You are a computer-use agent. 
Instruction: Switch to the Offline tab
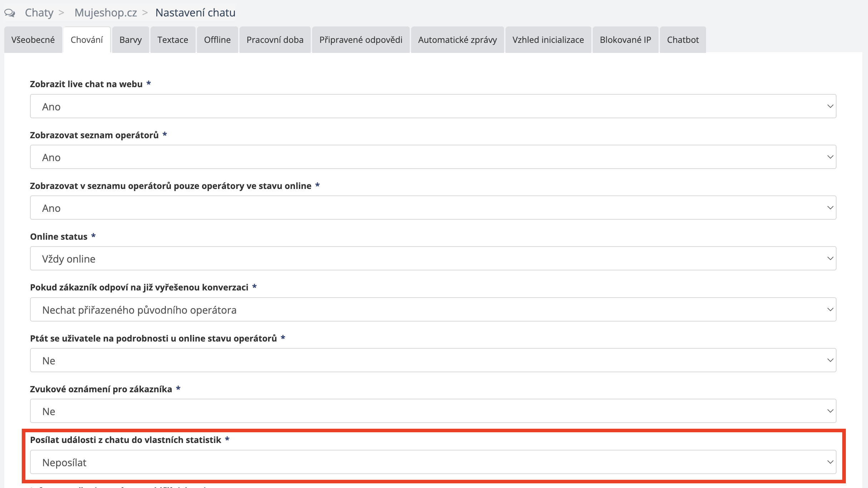tap(217, 40)
